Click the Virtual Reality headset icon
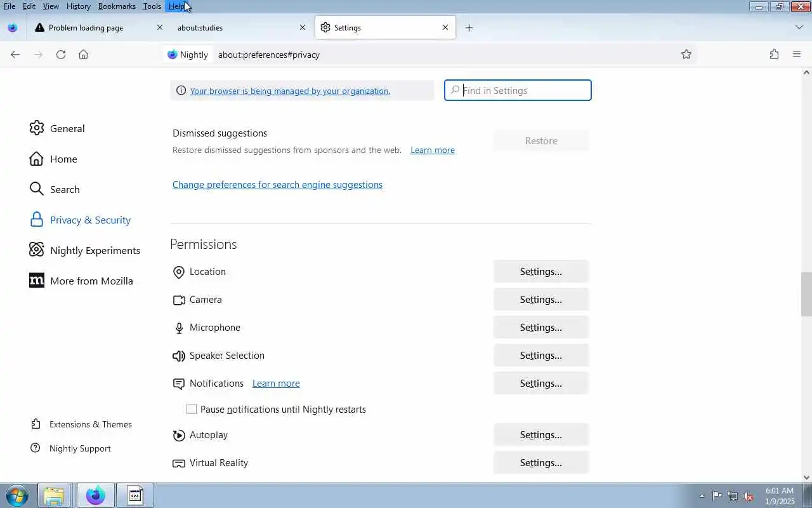The image size is (812, 508). point(179,464)
